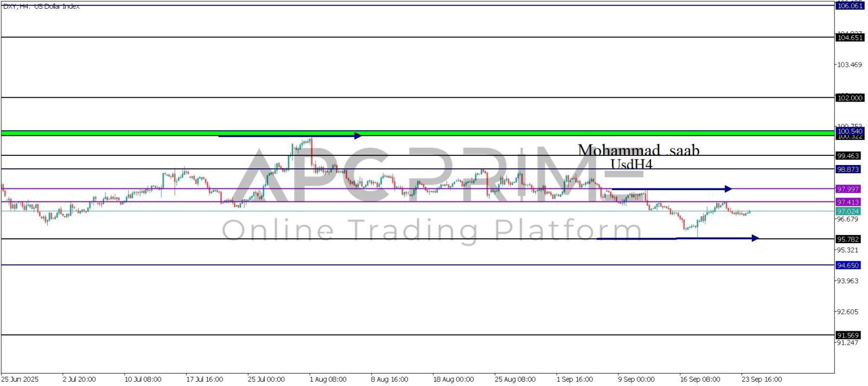Click the 91.569 price level label
The width and height of the screenshot is (868, 386).
[x=848, y=335]
